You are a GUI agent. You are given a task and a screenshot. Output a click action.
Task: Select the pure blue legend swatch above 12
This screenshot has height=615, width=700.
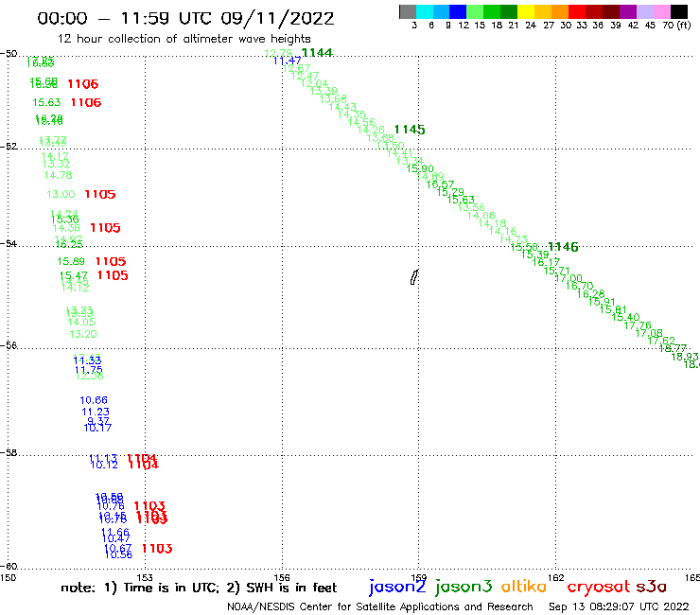point(458,11)
